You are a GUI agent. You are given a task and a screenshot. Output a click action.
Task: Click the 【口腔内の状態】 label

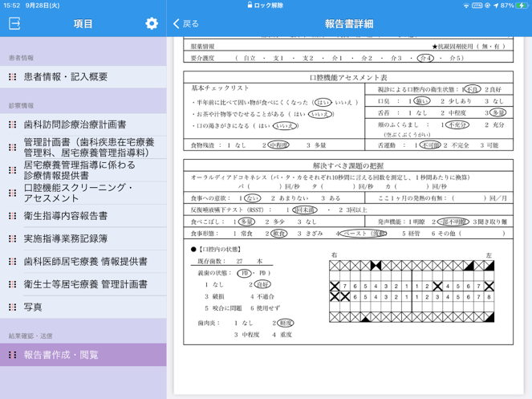tap(220, 250)
